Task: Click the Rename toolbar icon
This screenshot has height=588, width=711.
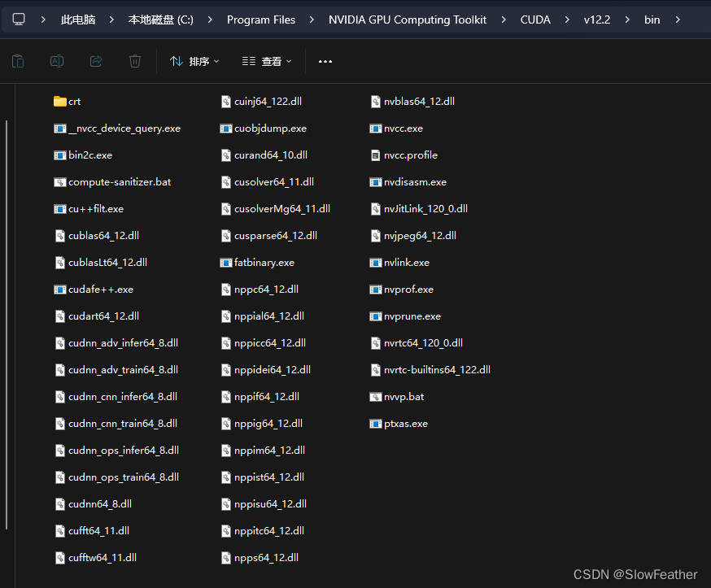Action: (x=57, y=61)
